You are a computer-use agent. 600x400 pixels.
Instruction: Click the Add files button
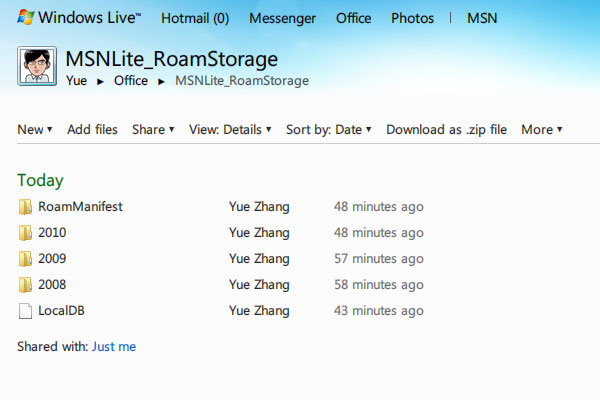click(92, 129)
